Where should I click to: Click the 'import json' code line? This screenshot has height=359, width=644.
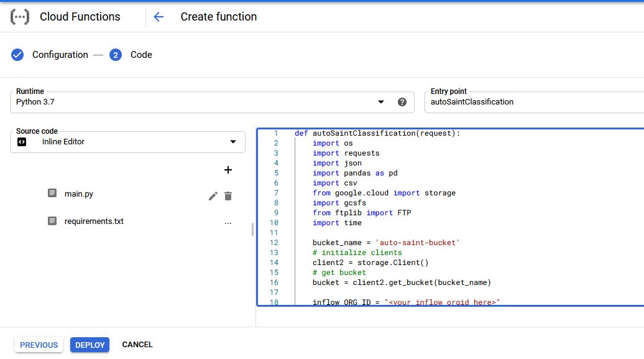tap(337, 163)
